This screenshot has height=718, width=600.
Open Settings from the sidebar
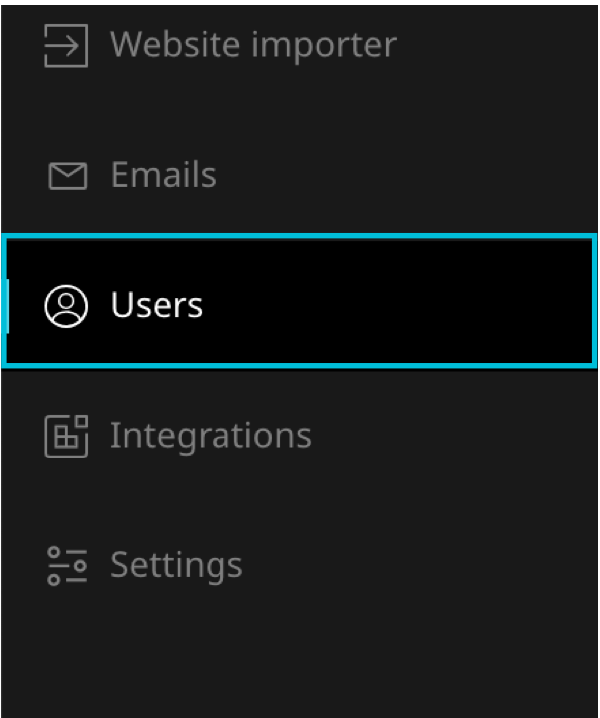(x=176, y=566)
